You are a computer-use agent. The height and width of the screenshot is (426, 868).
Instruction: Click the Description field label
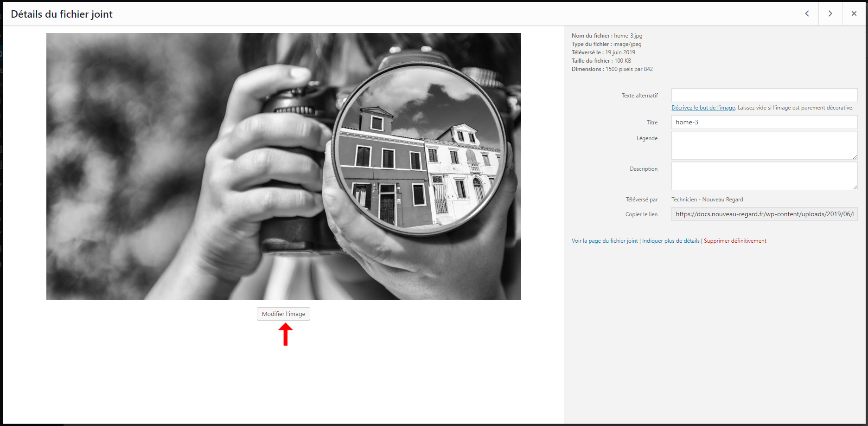[643, 169]
